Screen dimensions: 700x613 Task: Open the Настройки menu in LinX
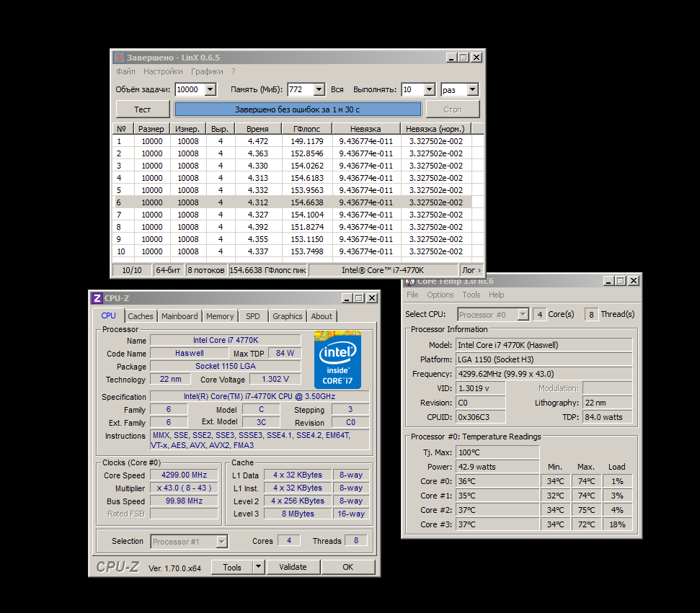click(163, 71)
